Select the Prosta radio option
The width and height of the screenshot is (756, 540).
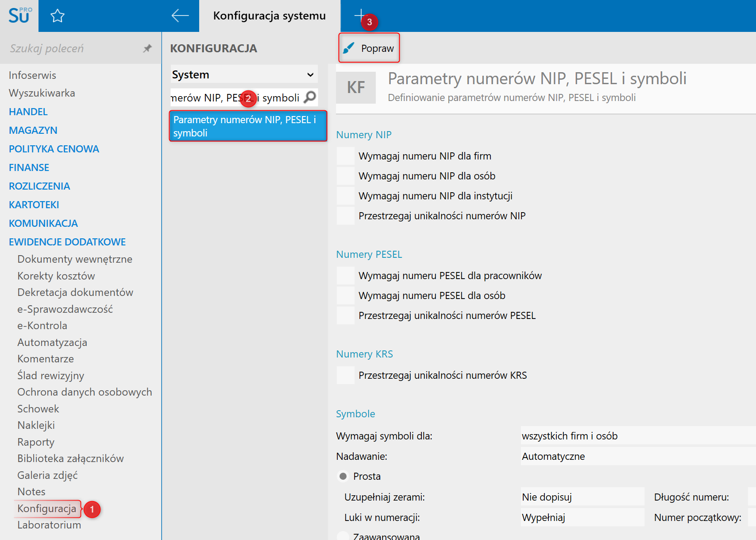coord(343,476)
